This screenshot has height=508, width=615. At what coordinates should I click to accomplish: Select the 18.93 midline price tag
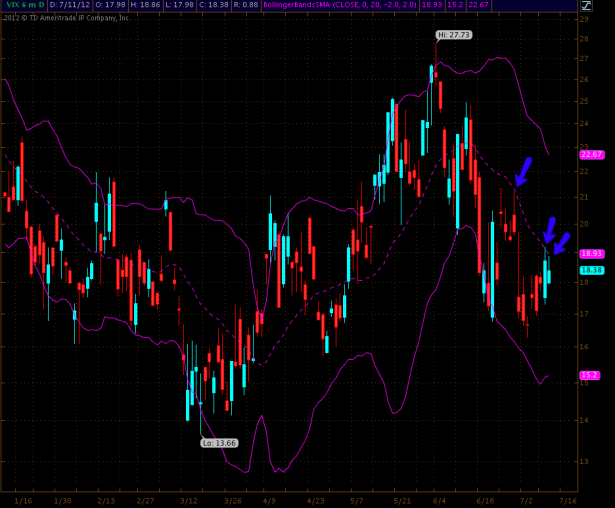tap(590, 254)
